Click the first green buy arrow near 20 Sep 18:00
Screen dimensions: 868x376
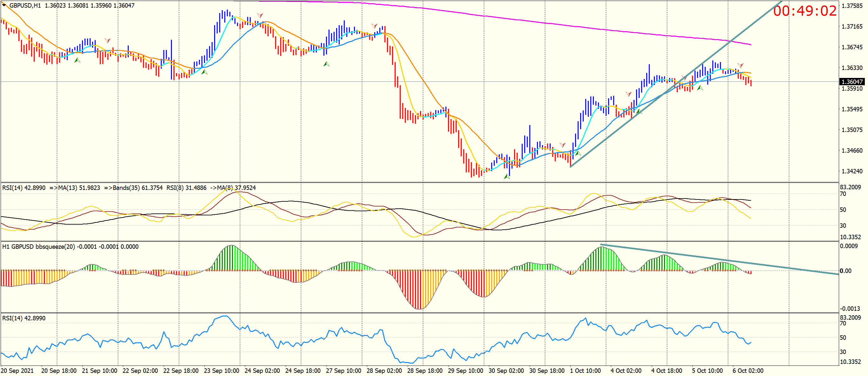point(78,60)
